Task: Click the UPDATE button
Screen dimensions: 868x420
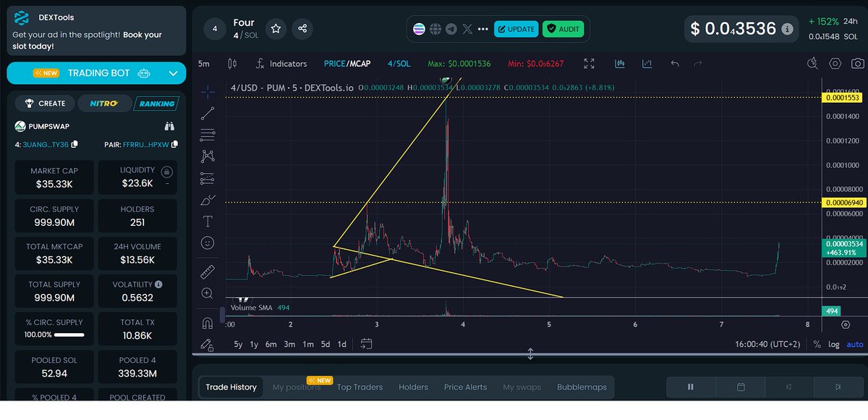Action: [516, 29]
